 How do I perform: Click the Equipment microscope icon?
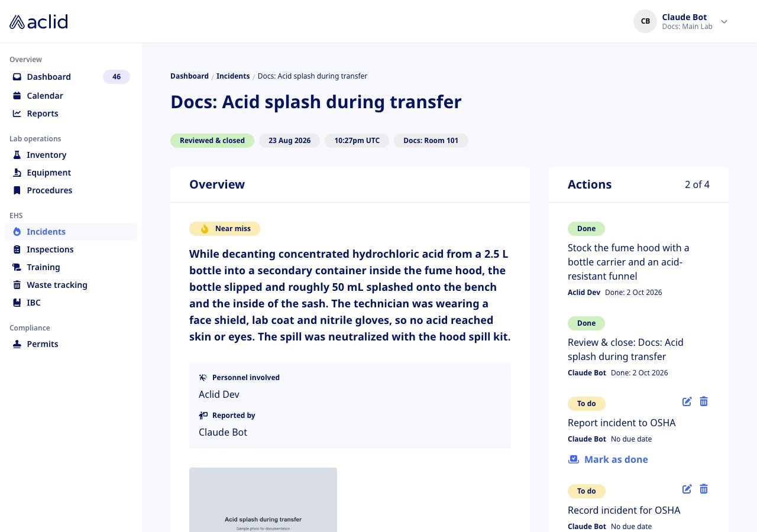[x=17, y=173]
